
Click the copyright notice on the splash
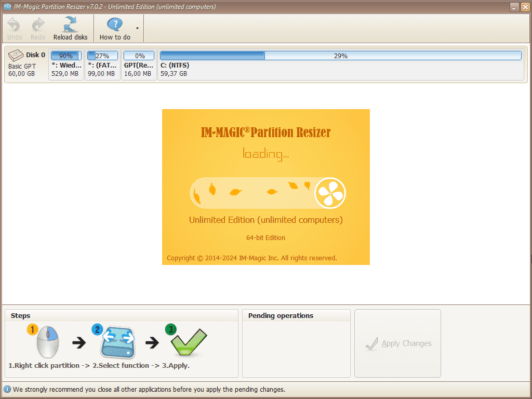click(252, 258)
